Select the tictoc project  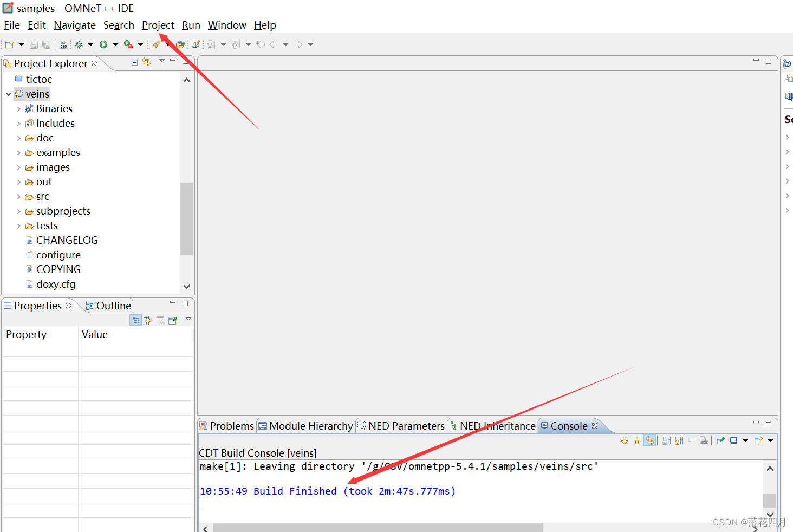click(x=39, y=79)
